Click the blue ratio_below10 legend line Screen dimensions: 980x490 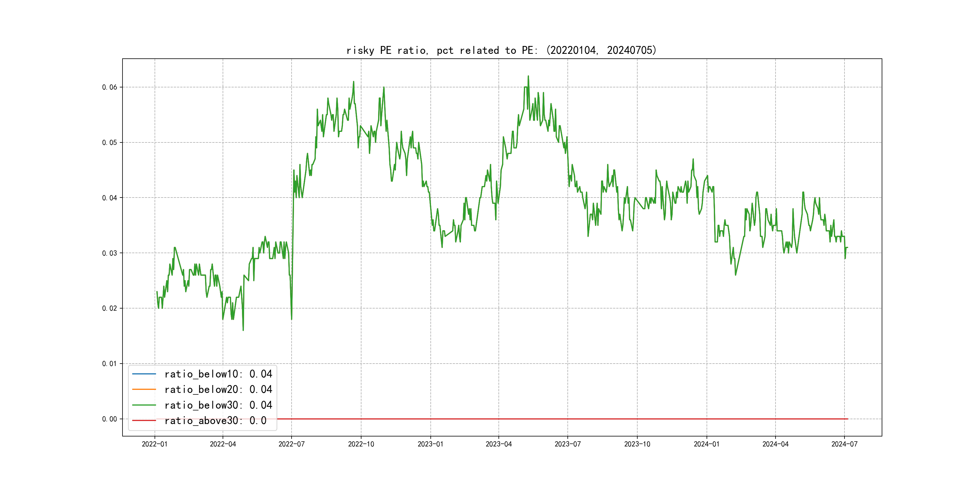(x=144, y=374)
